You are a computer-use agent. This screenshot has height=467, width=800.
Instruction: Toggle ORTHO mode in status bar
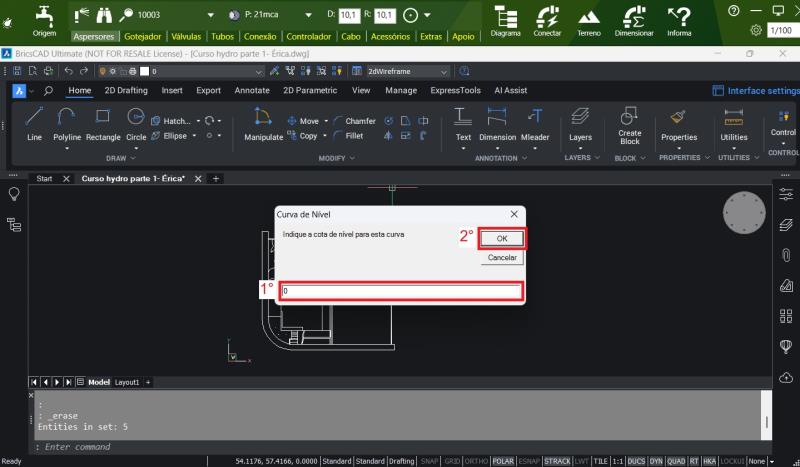(476, 461)
